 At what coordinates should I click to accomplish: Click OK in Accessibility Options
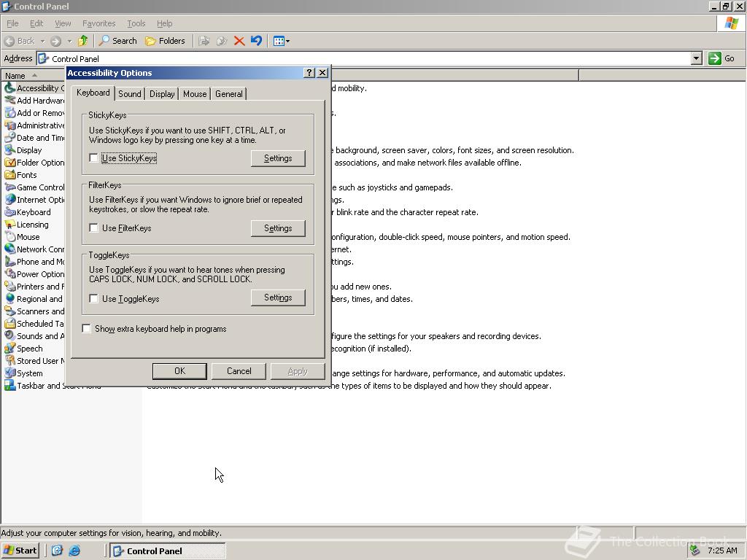click(x=179, y=371)
